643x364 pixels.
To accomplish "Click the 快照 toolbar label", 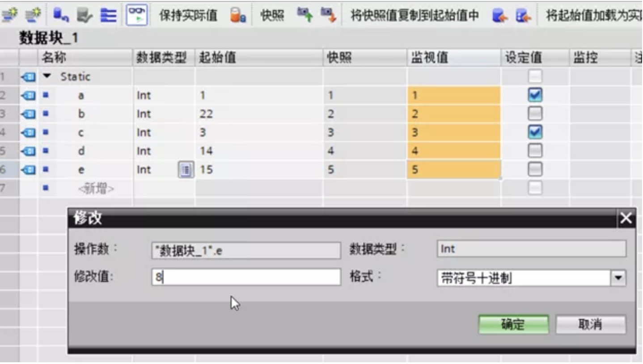I will point(272,16).
